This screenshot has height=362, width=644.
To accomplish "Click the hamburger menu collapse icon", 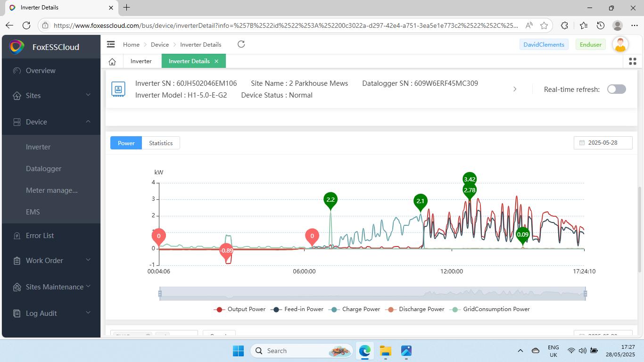I will 111,44.
